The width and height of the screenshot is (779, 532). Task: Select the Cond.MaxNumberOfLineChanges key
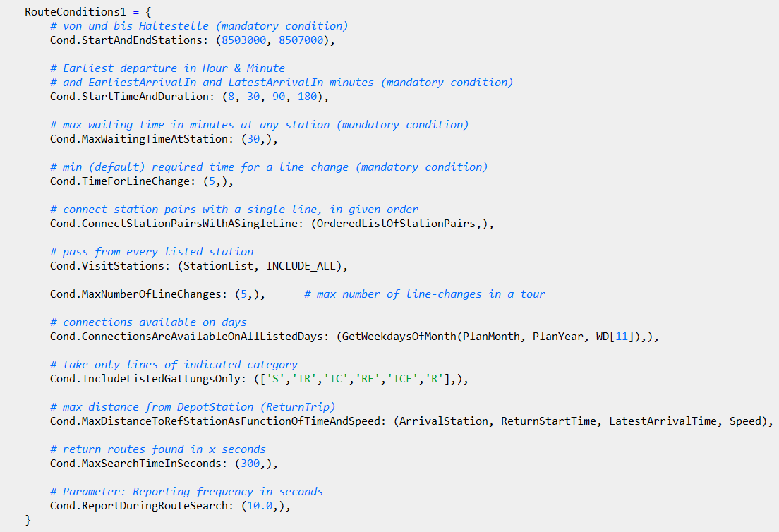[x=135, y=294]
